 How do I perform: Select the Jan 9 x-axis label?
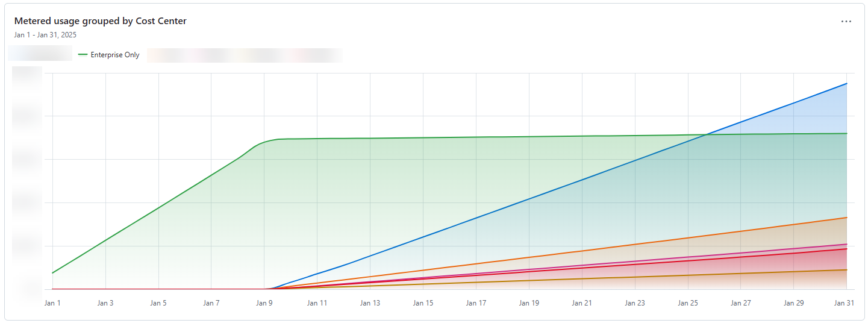point(264,303)
